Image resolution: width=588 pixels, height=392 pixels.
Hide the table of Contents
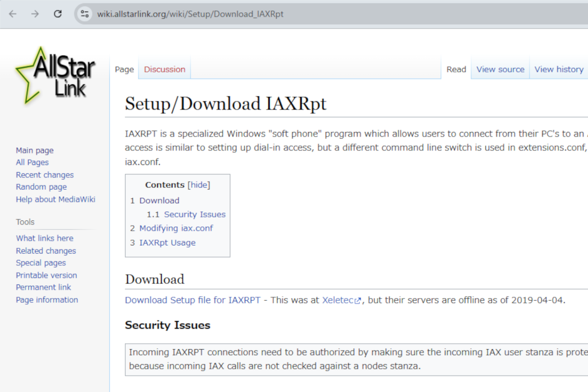point(199,185)
